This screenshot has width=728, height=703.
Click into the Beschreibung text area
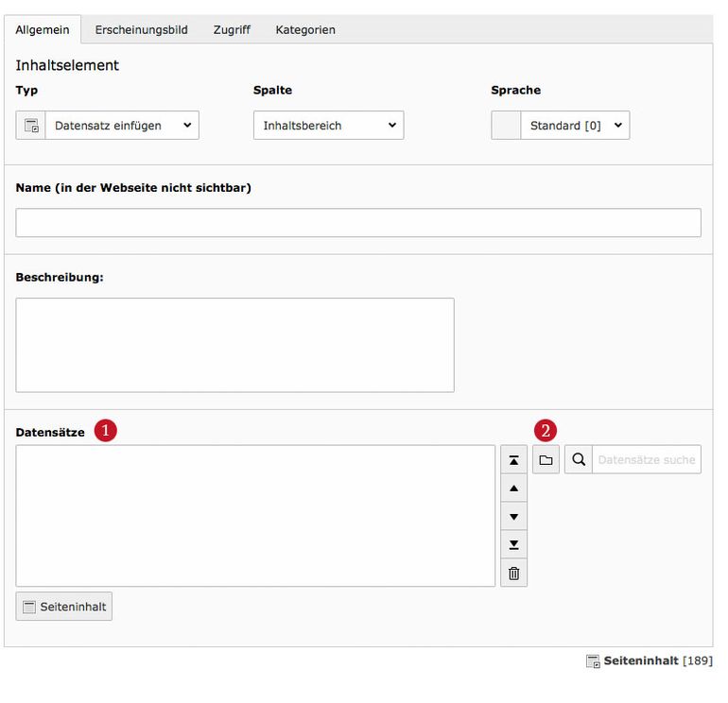(234, 345)
